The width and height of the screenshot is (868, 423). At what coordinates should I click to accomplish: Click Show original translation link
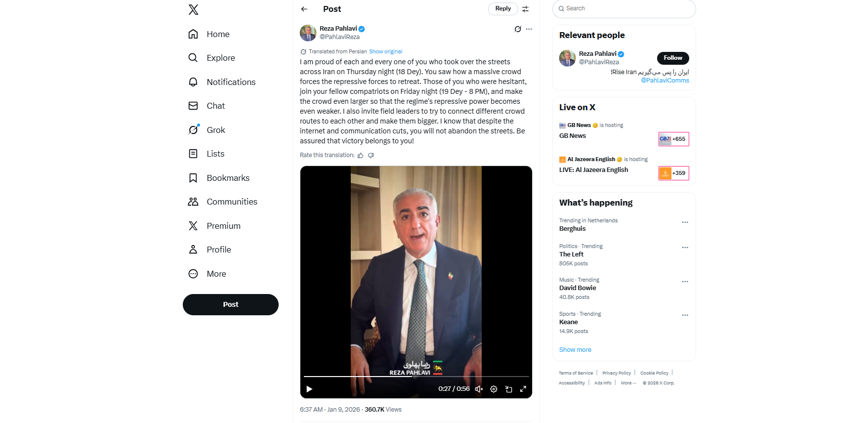click(x=385, y=51)
